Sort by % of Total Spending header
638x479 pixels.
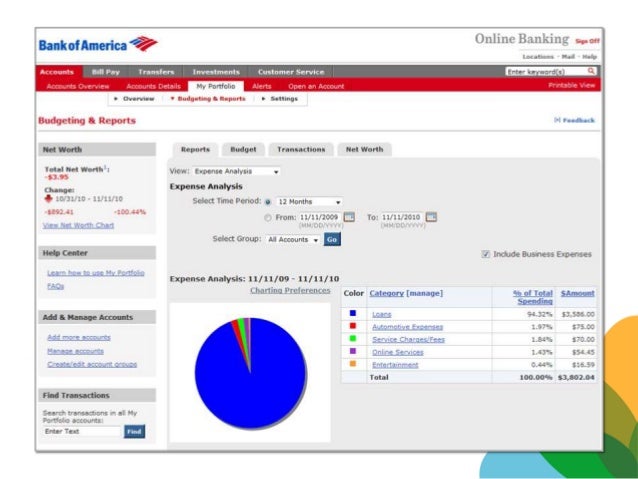click(533, 297)
